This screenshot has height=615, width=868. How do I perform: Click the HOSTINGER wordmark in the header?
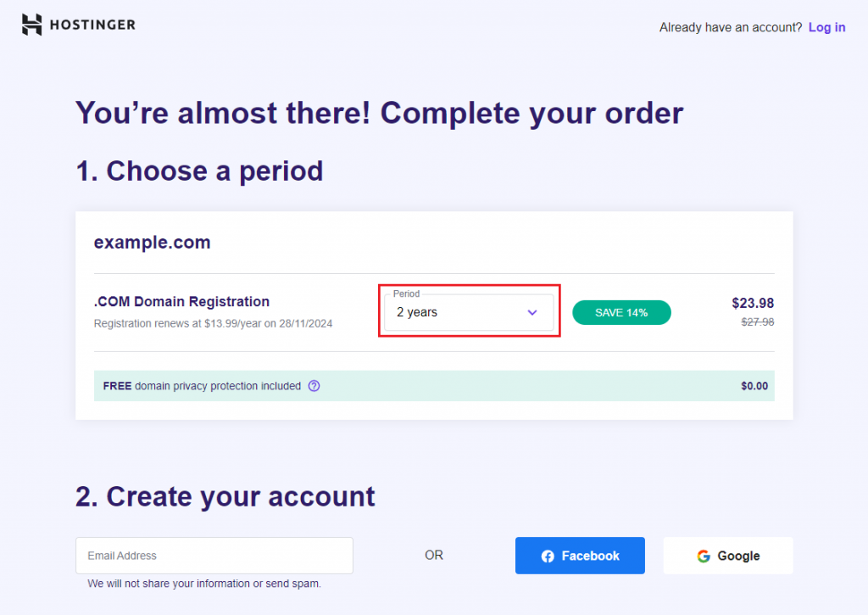pyautogui.click(x=93, y=25)
